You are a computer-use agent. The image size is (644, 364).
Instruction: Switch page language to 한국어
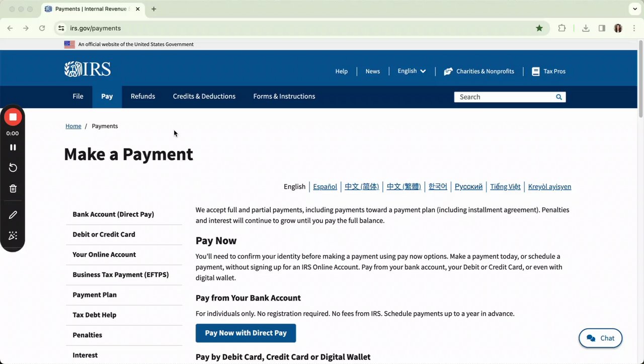point(438,186)
